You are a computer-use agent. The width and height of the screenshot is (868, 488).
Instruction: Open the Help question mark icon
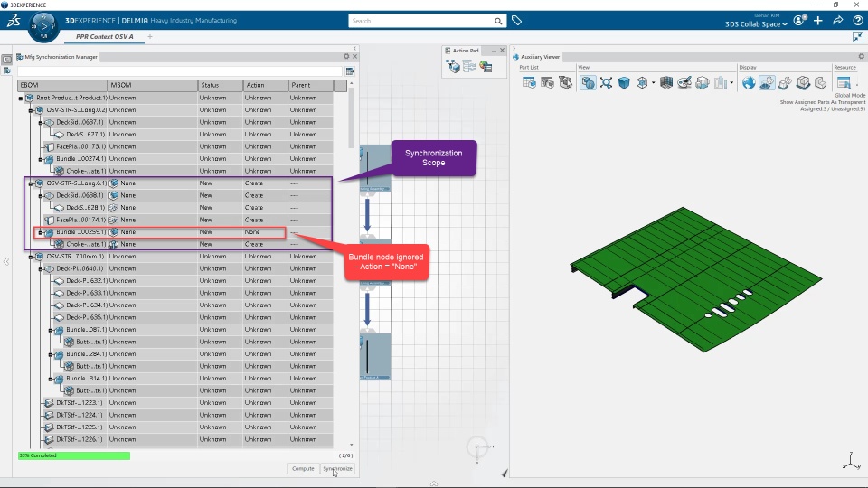(x=857, y=21)
